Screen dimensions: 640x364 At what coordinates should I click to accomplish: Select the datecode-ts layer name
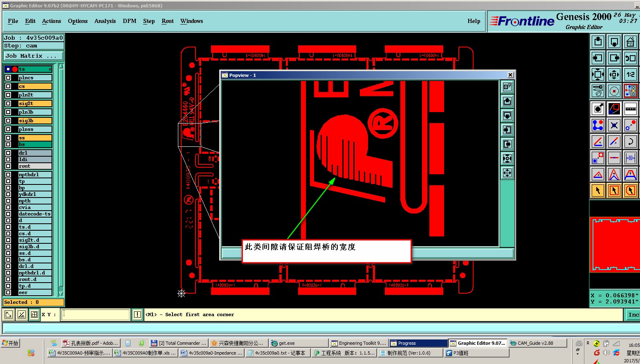coord(35,214)
